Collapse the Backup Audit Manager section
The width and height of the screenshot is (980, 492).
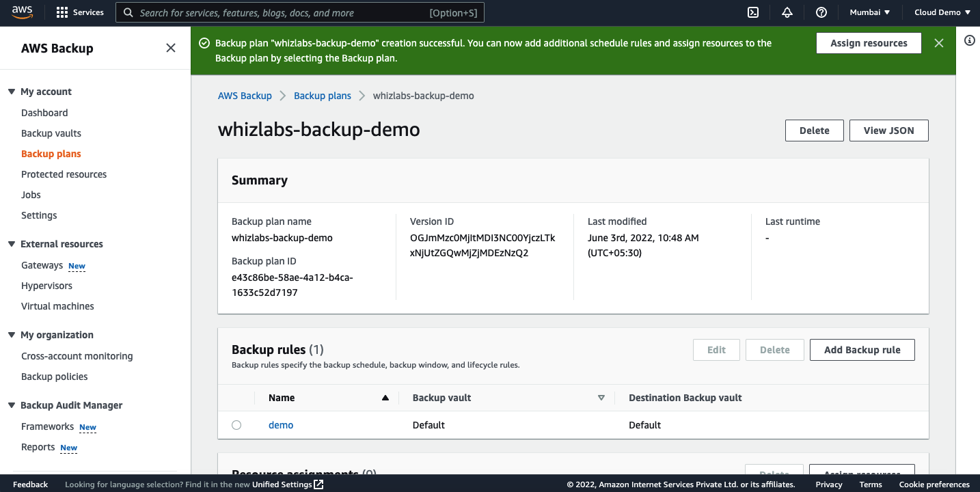tap(12, 405)
